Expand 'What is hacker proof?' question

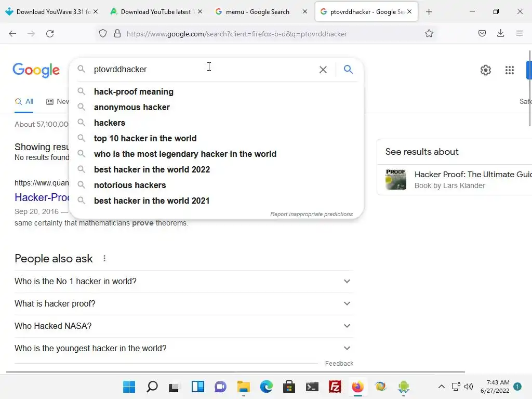pyautogui.click(x=184, y=303)
